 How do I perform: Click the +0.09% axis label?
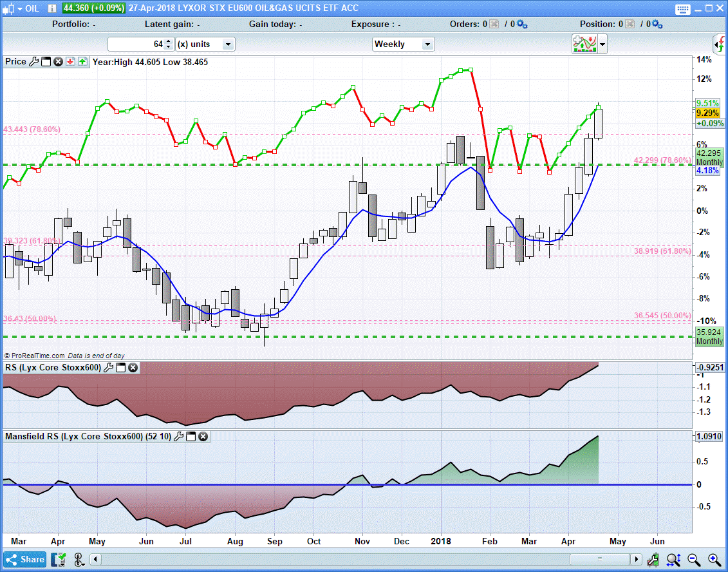click(710, 123)
